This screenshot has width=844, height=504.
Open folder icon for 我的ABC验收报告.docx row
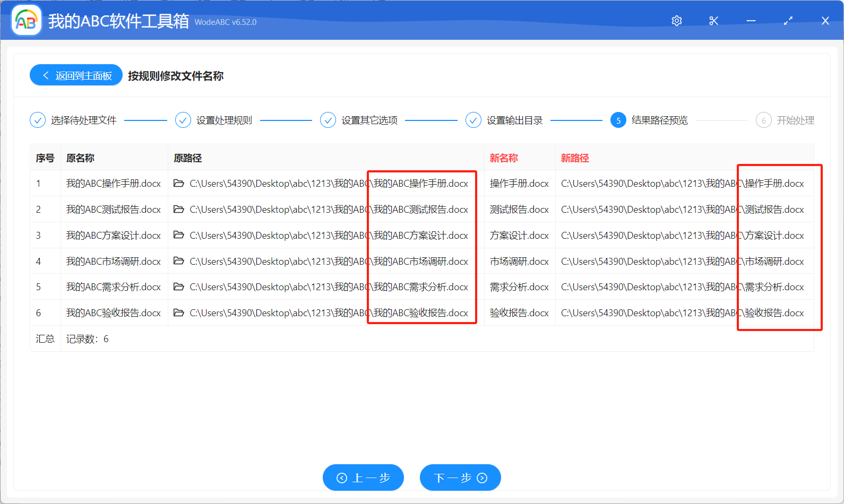pos(179,313)
